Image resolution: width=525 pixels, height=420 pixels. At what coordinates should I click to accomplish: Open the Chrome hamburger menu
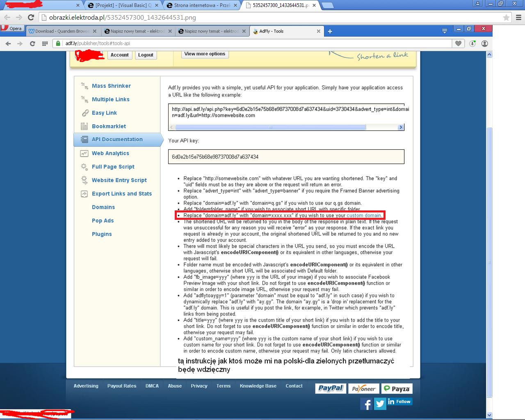coord(518,18)
